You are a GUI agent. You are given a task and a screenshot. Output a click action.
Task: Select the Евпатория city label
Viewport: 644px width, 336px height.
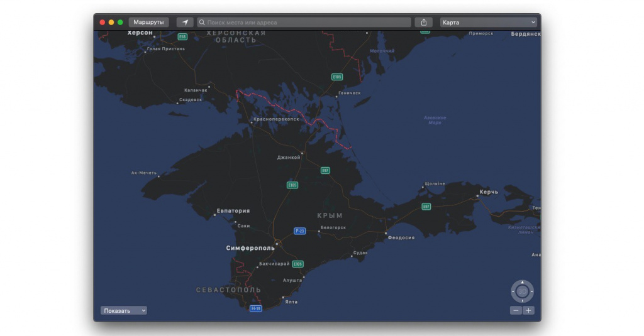233,211
